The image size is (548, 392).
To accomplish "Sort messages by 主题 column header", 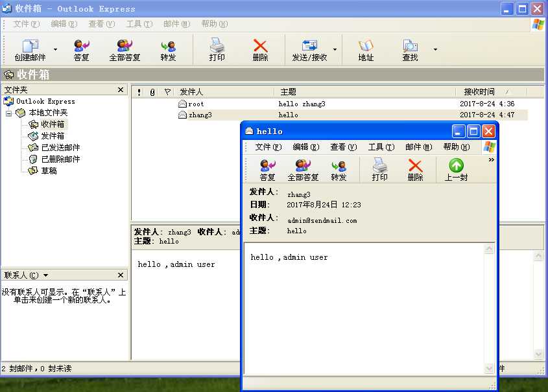I will (366, 92).
